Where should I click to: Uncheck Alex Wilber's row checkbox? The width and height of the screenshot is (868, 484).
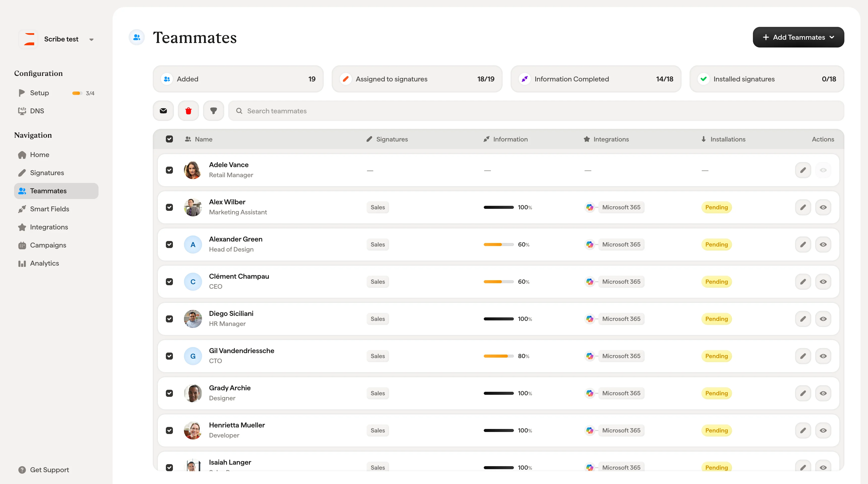pyautogui.click(x=169, y=207)
